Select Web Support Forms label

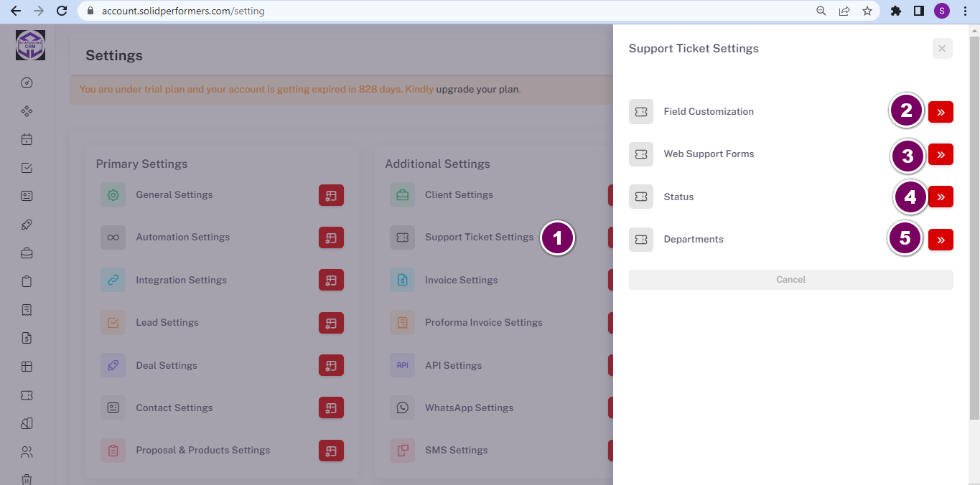click(x=709, y=154)
